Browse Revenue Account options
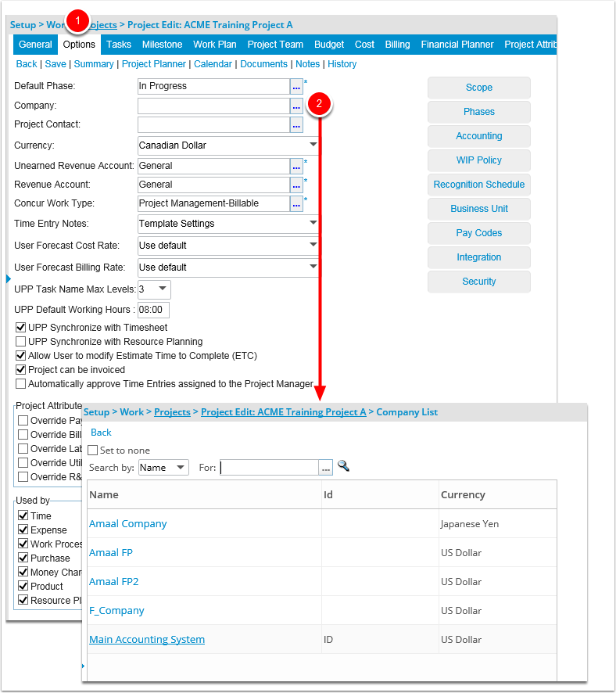 click(x=296, y=185)
